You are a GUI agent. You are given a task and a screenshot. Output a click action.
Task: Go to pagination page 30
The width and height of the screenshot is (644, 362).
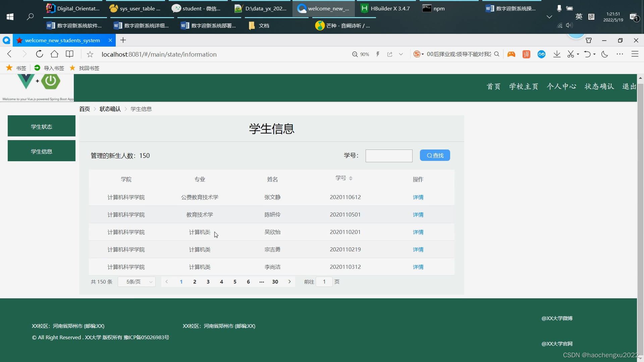pyautogui.click(x=275, y=282)
